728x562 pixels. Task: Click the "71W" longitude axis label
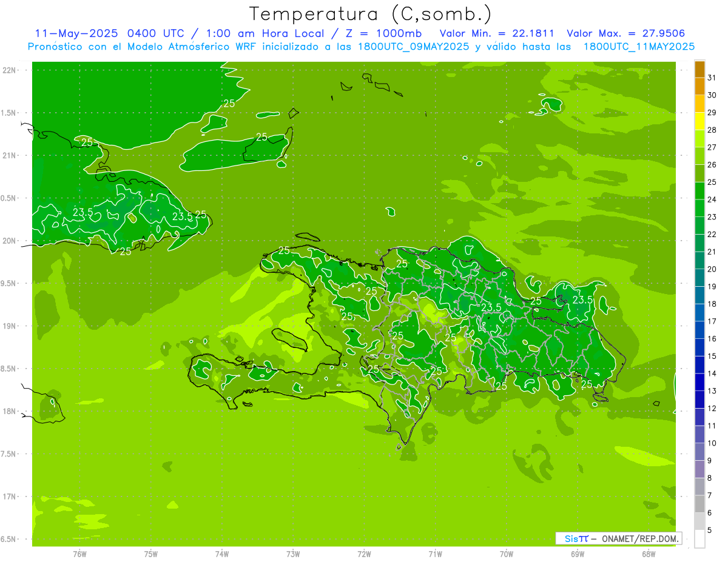tap(435, 554)
